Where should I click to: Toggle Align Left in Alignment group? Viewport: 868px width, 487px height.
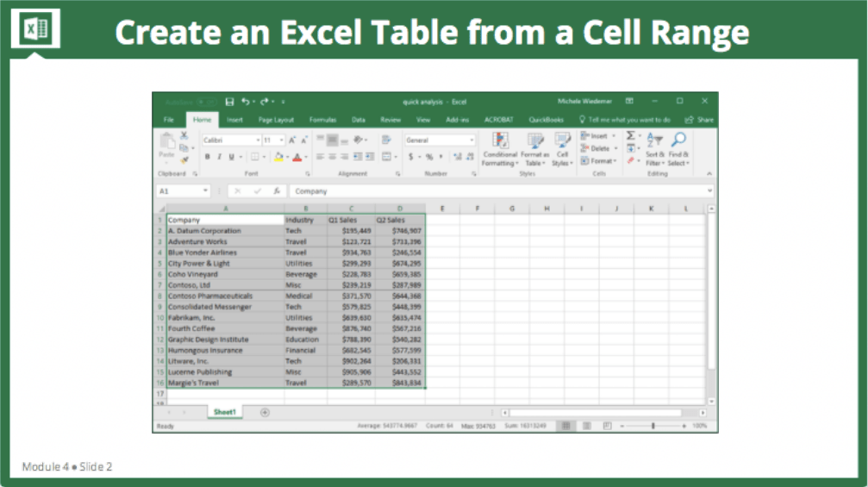320,157
